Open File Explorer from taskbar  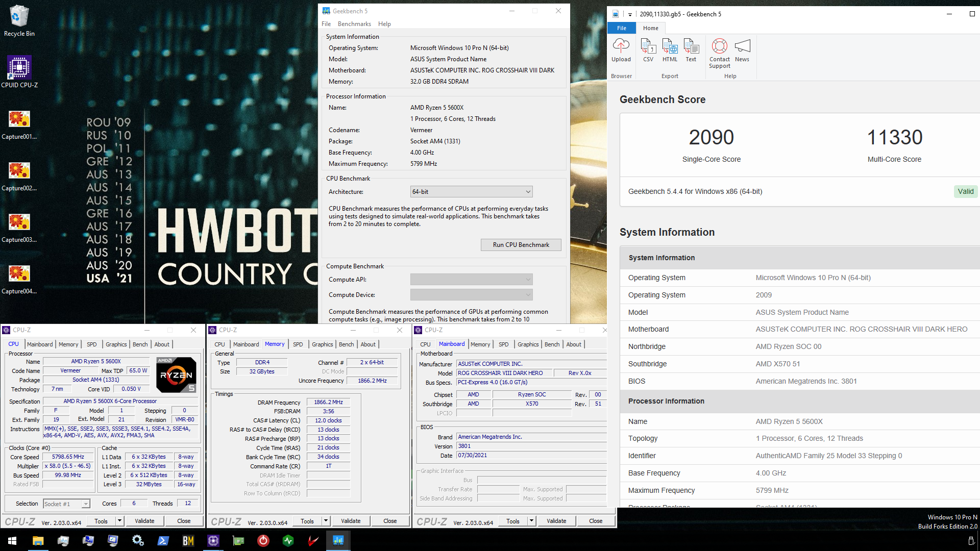point(38,541)
